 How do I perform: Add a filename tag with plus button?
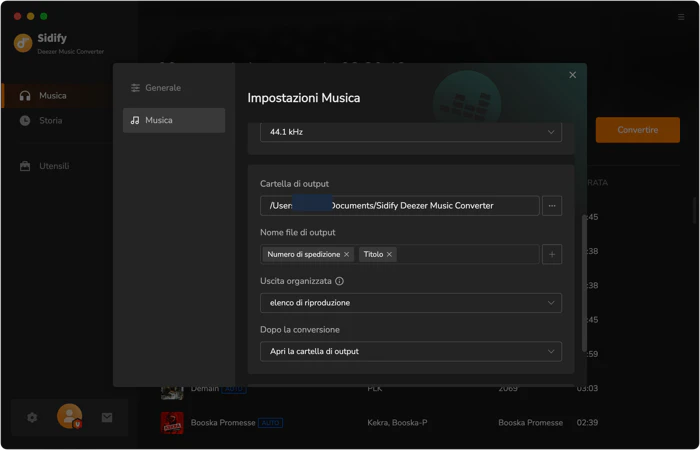(x=552, y=254)
